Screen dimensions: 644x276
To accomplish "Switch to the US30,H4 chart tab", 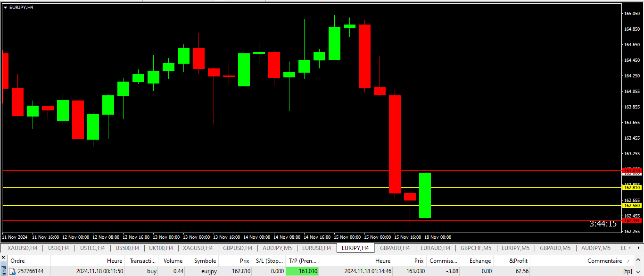I will pos(58,248).
